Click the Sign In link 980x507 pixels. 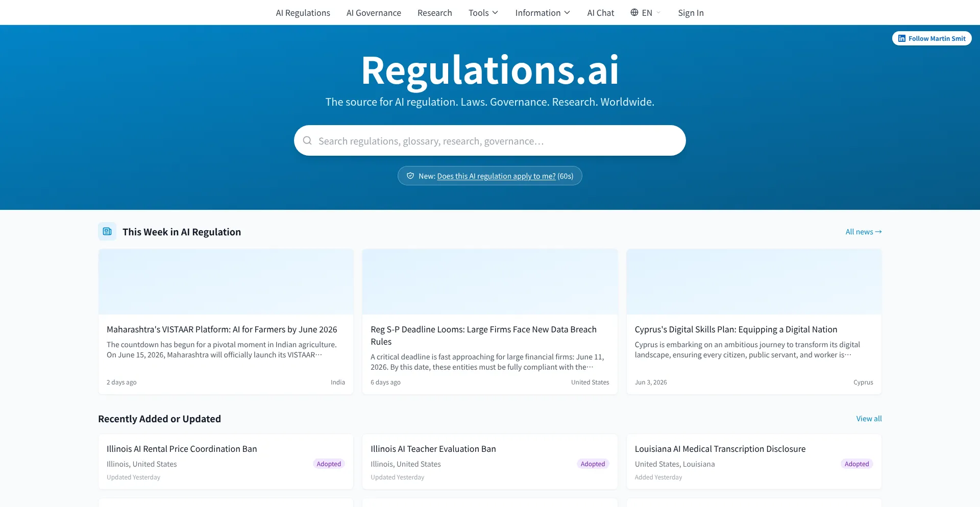[x=691, y=13]
